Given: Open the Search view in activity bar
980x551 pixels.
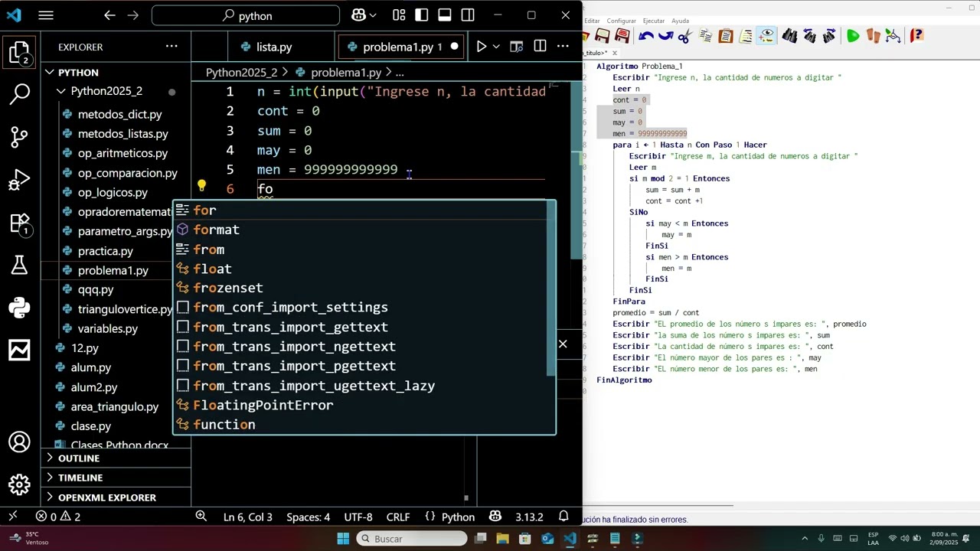Looking at the screenshot, I should tap(19, 95).
